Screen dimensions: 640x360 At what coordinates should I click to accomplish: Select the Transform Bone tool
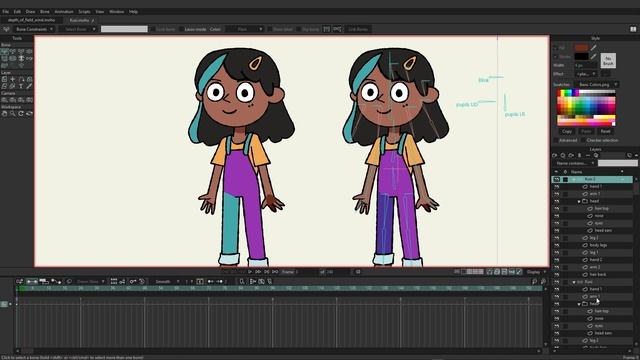[13, 52]
